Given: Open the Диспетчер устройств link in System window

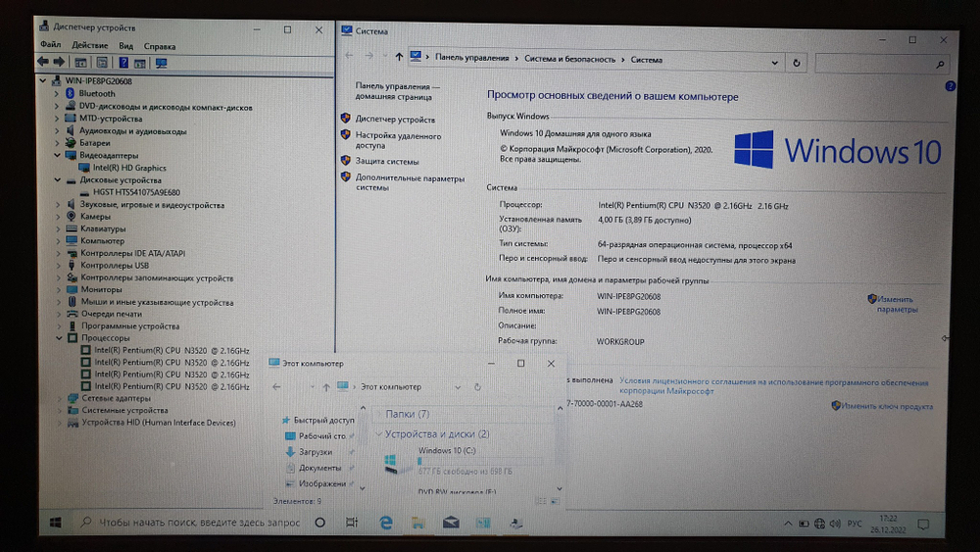Looking at the screenshot, I should [395, 120].
